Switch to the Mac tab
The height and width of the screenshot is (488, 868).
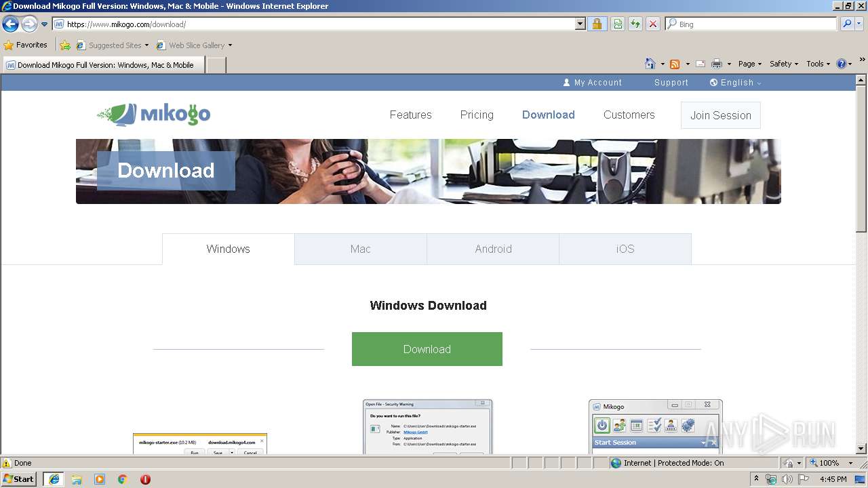361,249
